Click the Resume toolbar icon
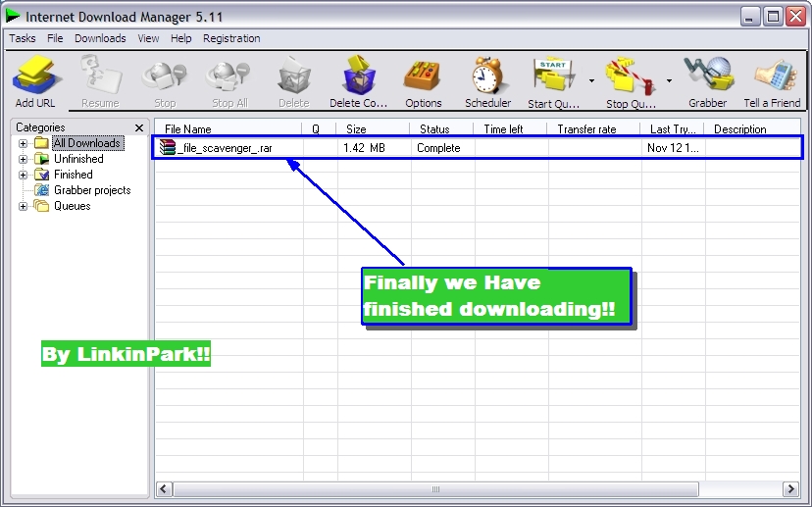 tap(100, 76)
